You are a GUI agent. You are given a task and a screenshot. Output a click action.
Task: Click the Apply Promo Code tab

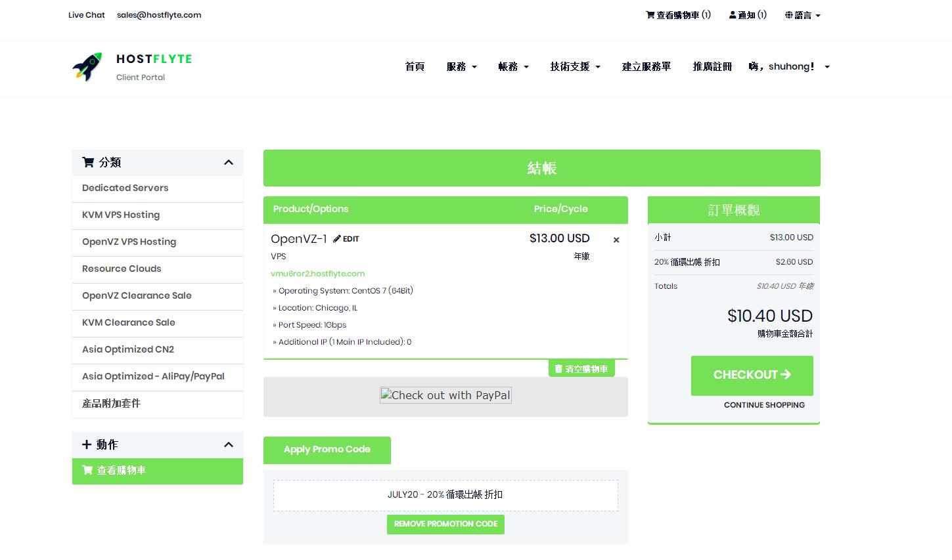click(x=327, y=450)
